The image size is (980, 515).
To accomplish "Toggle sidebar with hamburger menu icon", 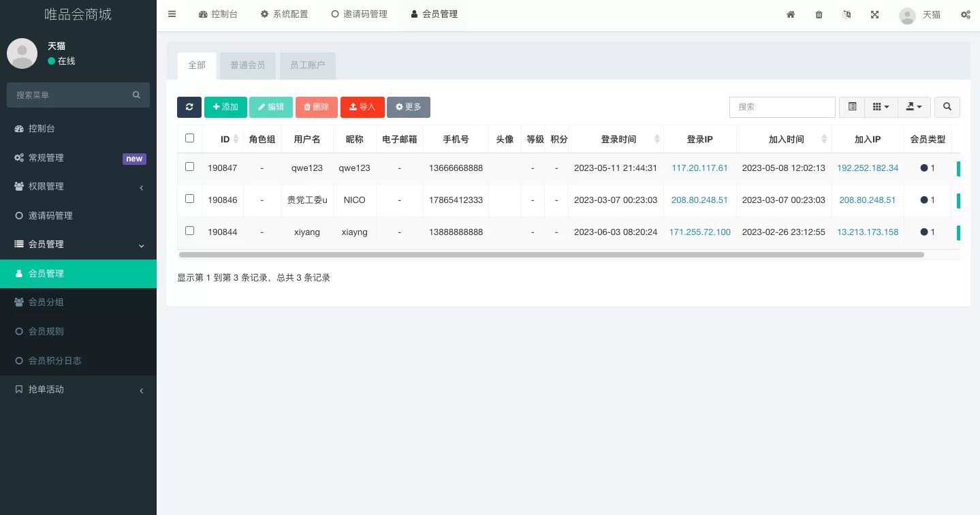I will [x=172, y=14].
